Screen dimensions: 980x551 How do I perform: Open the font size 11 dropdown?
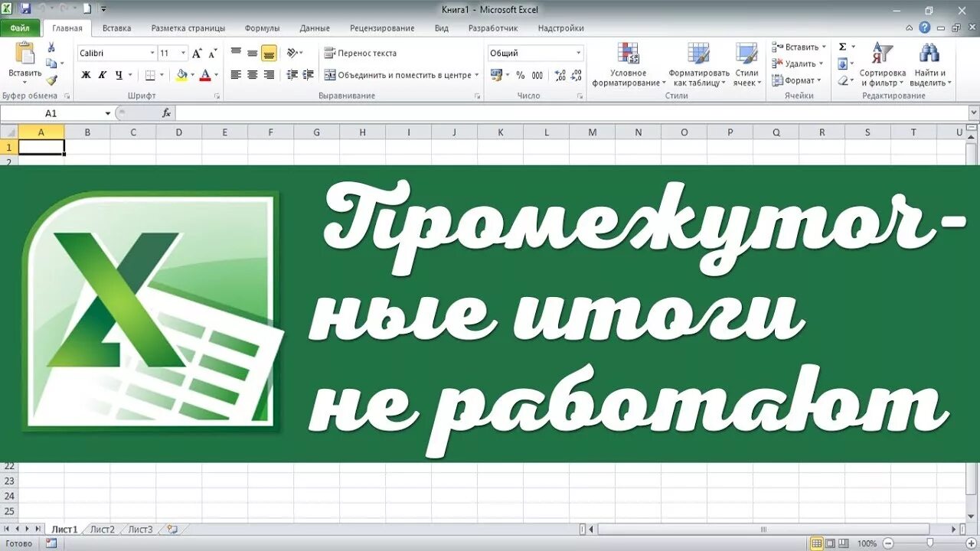tap(183, 53)
